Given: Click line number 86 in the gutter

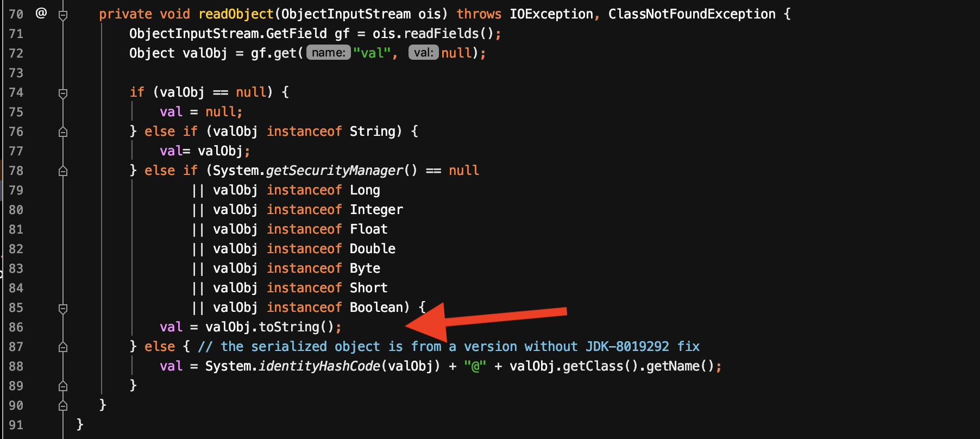Looking at the screenshot, I should pos(16,327).
